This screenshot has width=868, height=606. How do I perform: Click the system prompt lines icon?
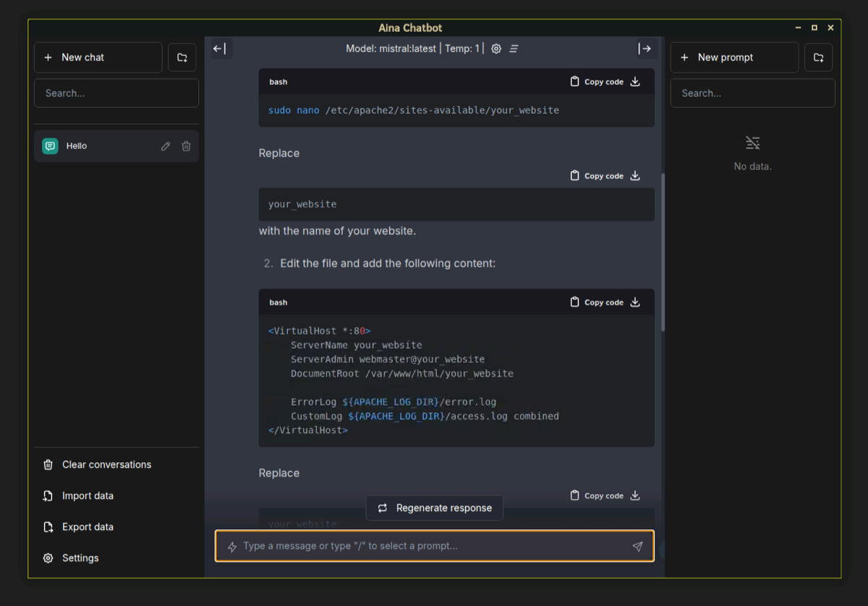point(514,49)
